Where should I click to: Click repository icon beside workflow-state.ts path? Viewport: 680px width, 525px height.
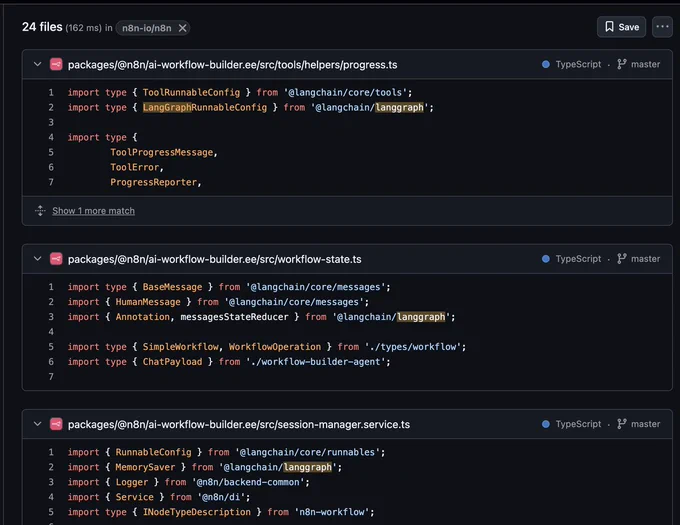click(x=56, y=259)
